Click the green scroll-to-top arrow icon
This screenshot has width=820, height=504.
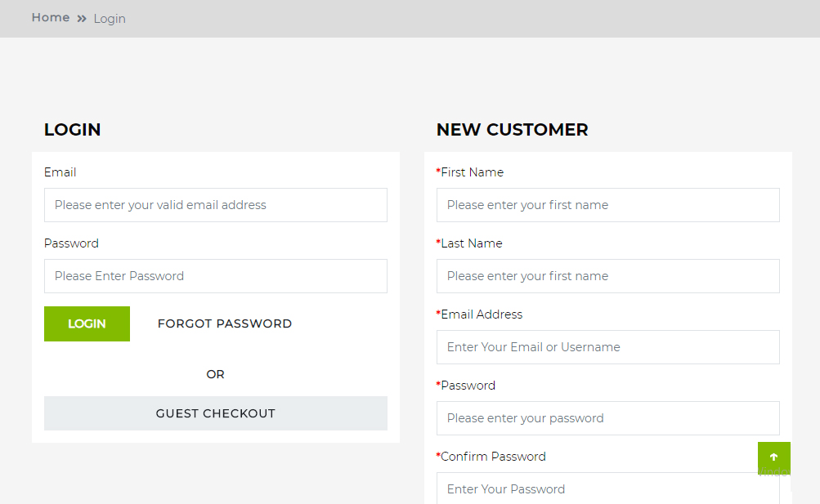pos(773,458)
